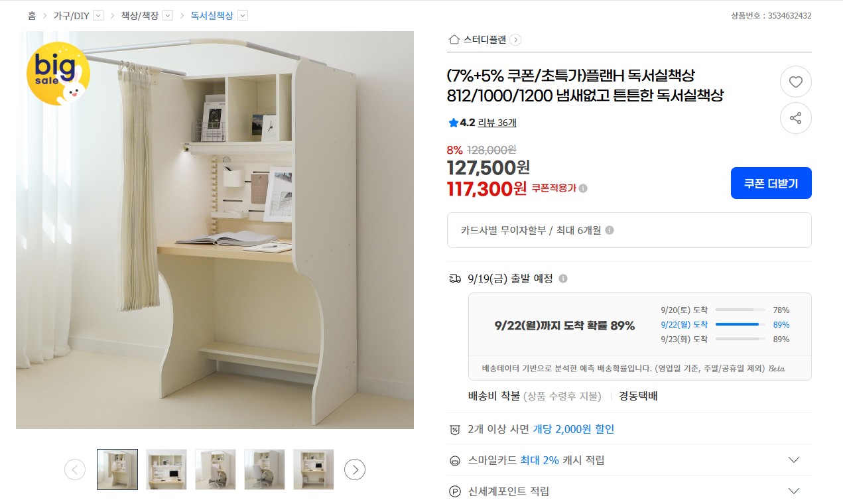Select second product thumbnail image
The width and height of the screenshot is (843, 504).
click(x=166, y=470)
